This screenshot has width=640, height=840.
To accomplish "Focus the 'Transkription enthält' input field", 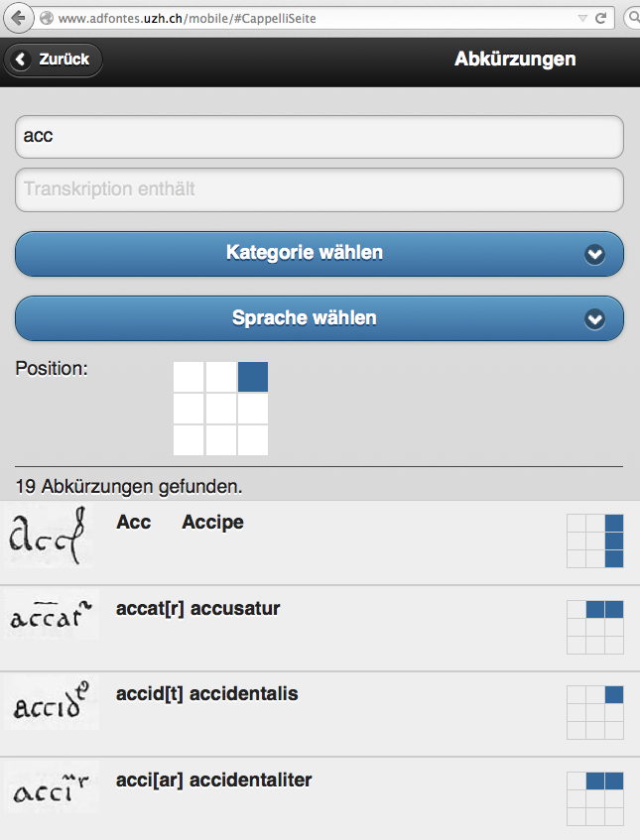I will click(319, 189).
